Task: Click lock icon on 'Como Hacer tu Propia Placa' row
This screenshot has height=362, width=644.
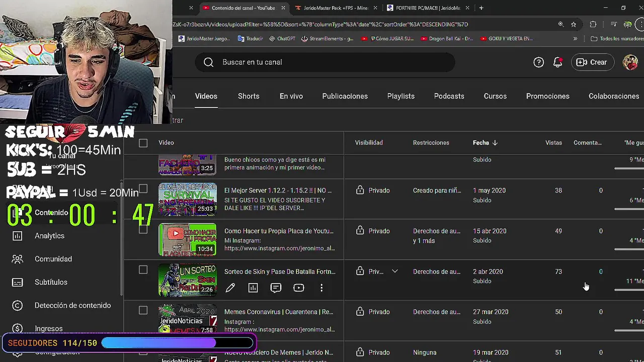Action: [x=360, y=231]
